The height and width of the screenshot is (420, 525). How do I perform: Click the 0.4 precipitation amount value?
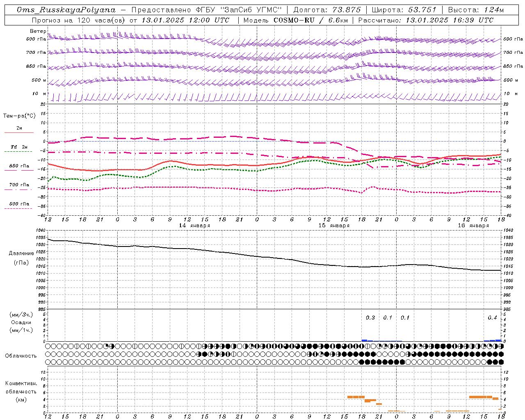pos(492,318)
